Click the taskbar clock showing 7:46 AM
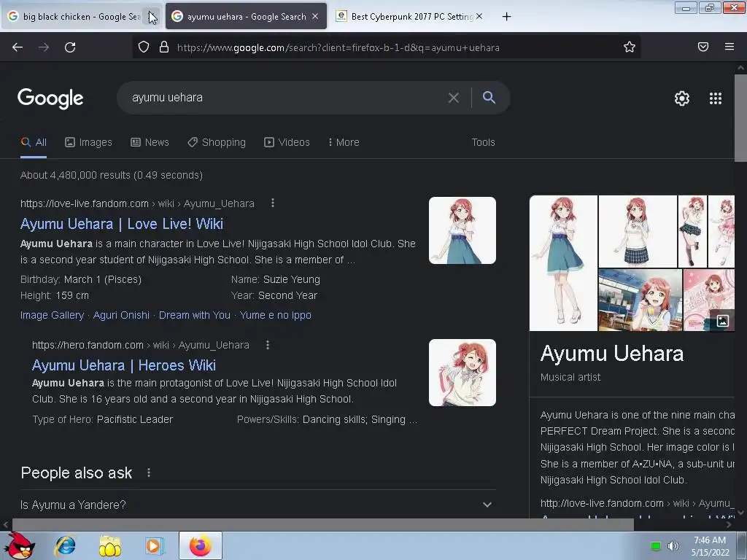This screenshot has height=560, width=747. click(710, 546)
